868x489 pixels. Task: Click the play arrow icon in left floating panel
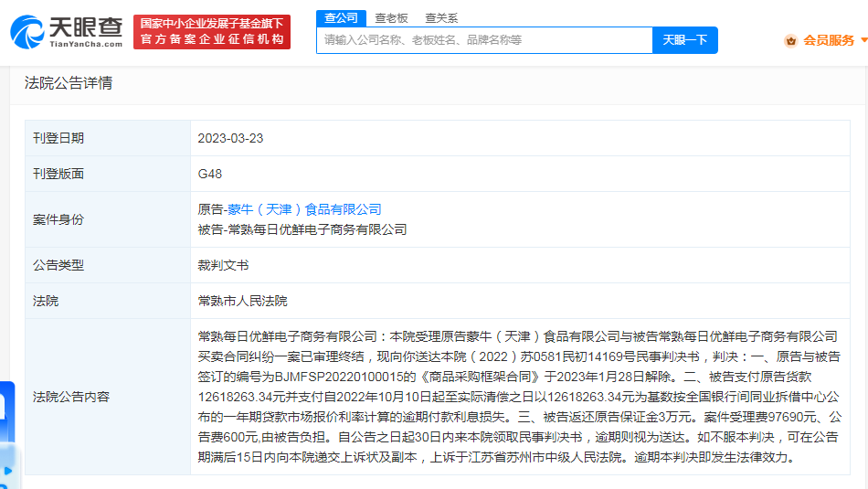[7, 472]
